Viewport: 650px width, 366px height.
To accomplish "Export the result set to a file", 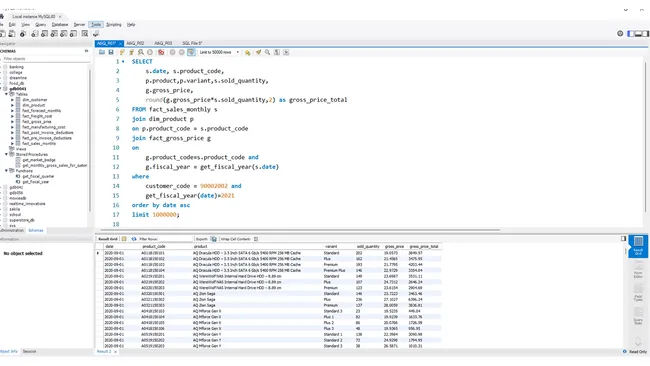I will pyautogui.click(x=213, y=239).
